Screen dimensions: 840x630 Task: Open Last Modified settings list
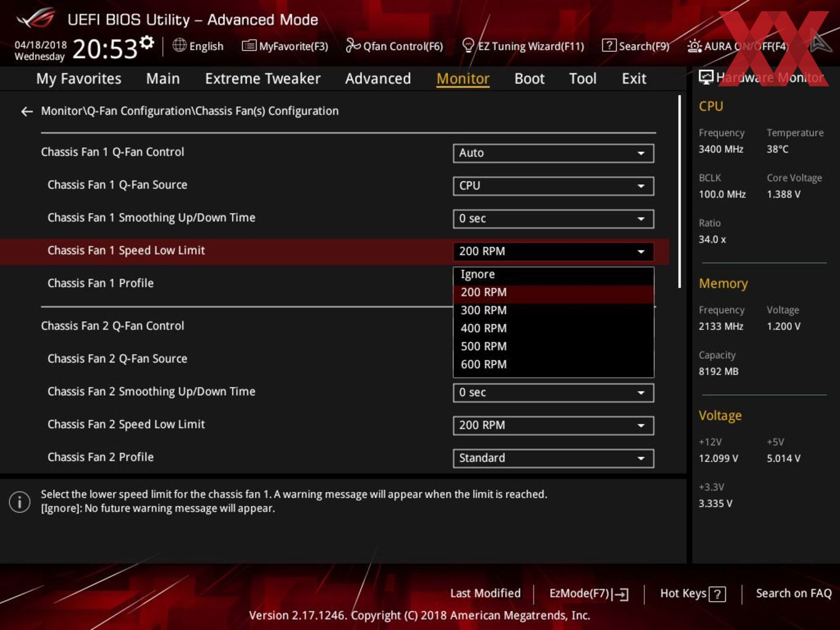coord(485,593)
